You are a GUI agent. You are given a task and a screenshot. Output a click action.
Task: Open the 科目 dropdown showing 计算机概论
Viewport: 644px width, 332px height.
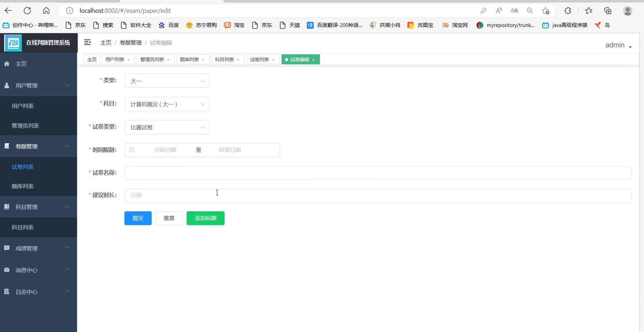click(x=167, y=104)
